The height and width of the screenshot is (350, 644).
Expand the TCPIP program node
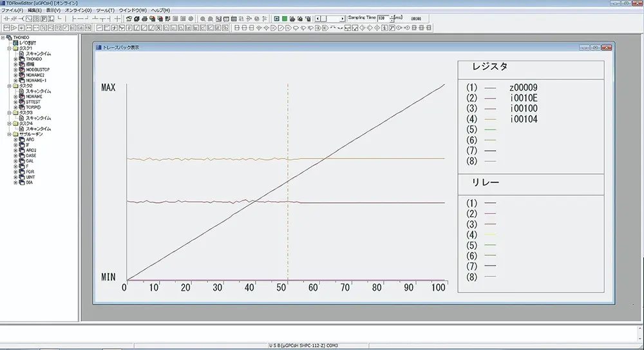tap(15, 107)
